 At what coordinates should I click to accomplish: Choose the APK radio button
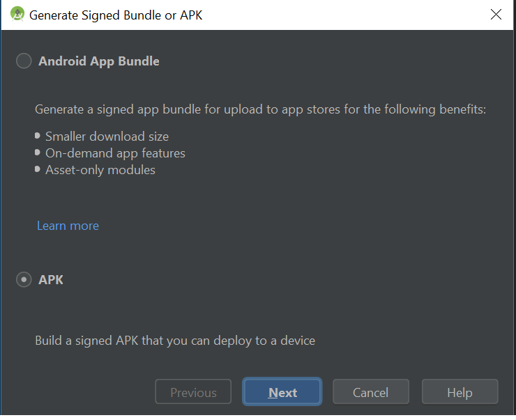click(24, 280)
